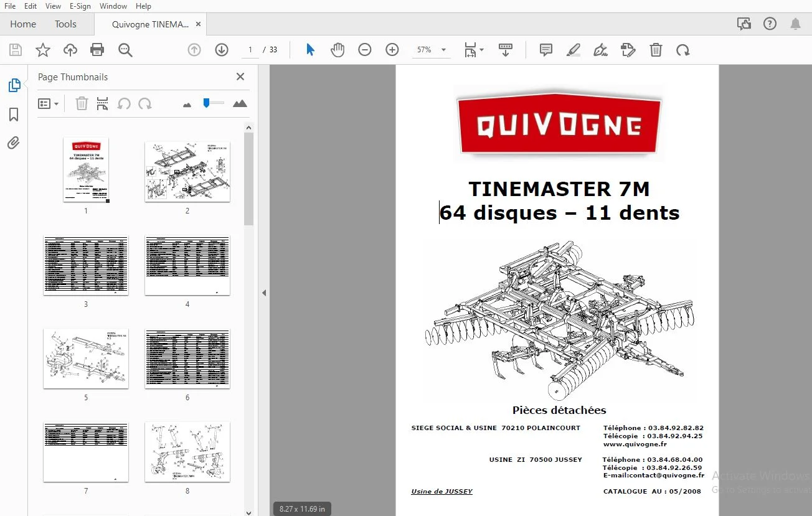
Task: Switch to the Home tab
Action: coord(23,24)
